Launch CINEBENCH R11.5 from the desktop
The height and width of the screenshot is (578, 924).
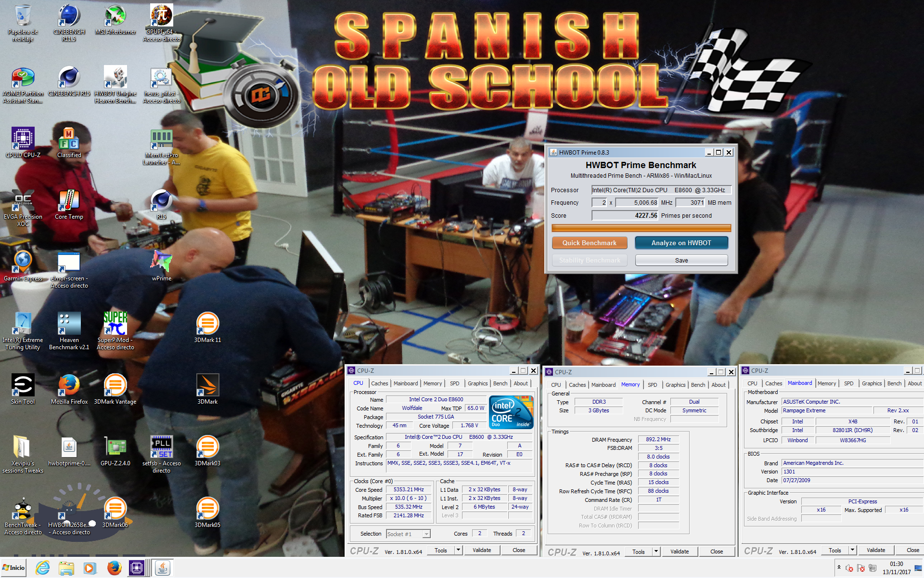(69, 23)
